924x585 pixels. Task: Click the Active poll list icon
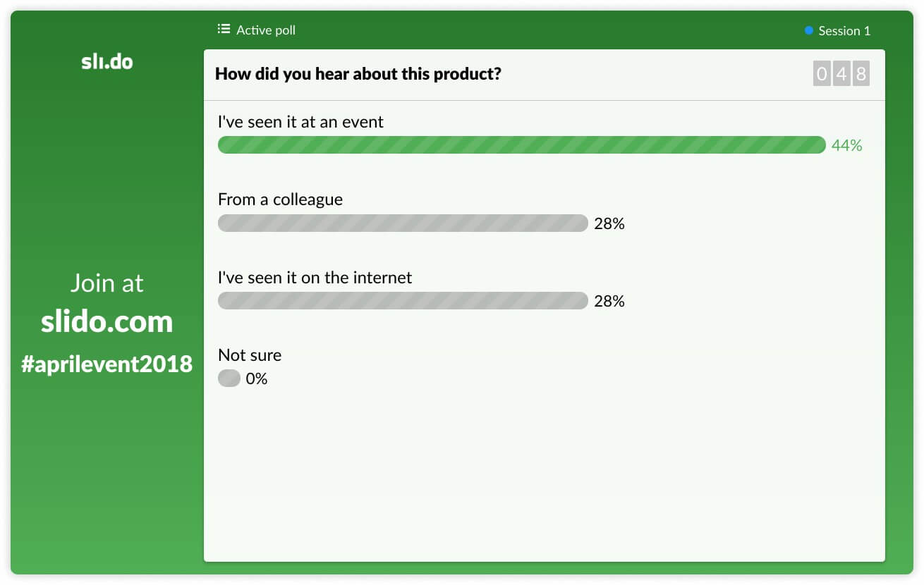[224, 29]
